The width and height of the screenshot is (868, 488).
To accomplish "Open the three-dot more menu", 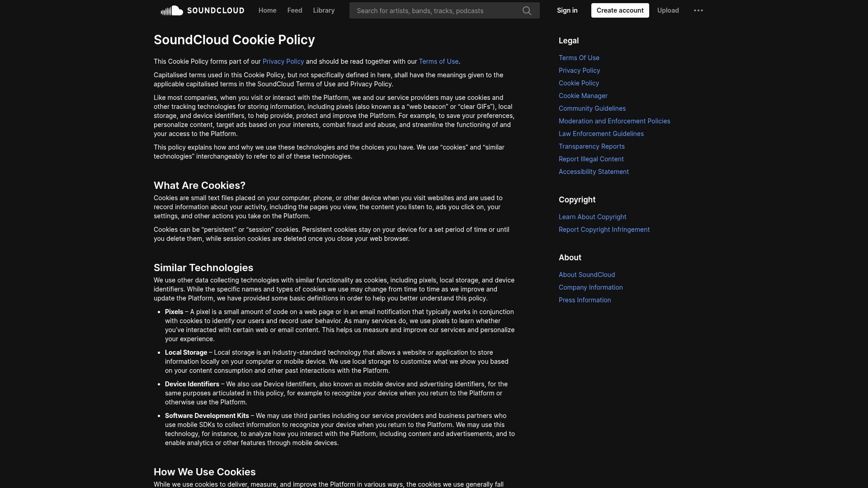I will tap(698, 10).
